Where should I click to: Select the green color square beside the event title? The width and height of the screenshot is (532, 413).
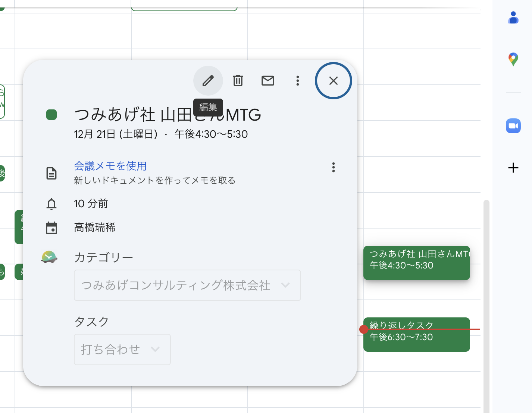click(x=52, y=115)
